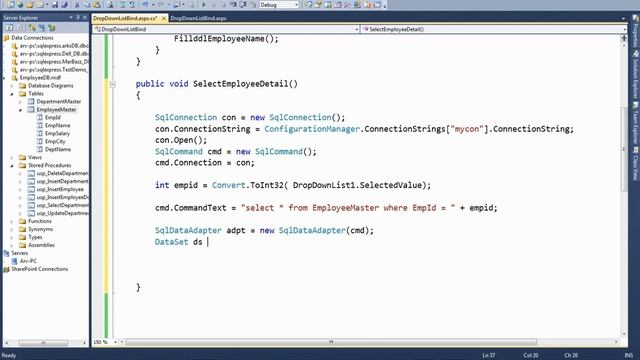This screenshot has width=640, height=360.
Task: Close the Server Explorer panel
Action: (85, 18)
